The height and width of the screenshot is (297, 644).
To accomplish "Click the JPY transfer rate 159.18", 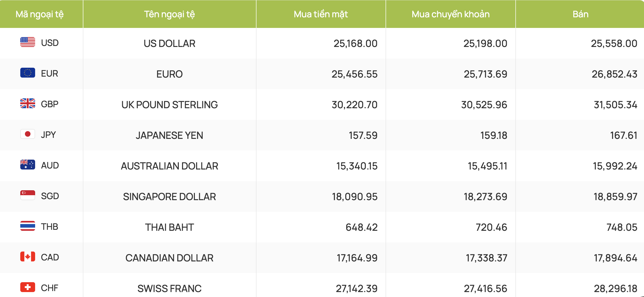I will (494, 135).
